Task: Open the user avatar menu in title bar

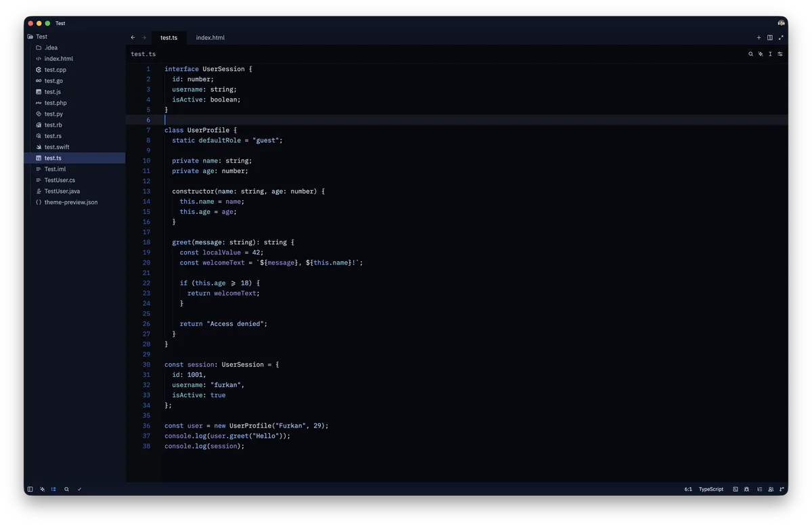Action: click(781, 23)
